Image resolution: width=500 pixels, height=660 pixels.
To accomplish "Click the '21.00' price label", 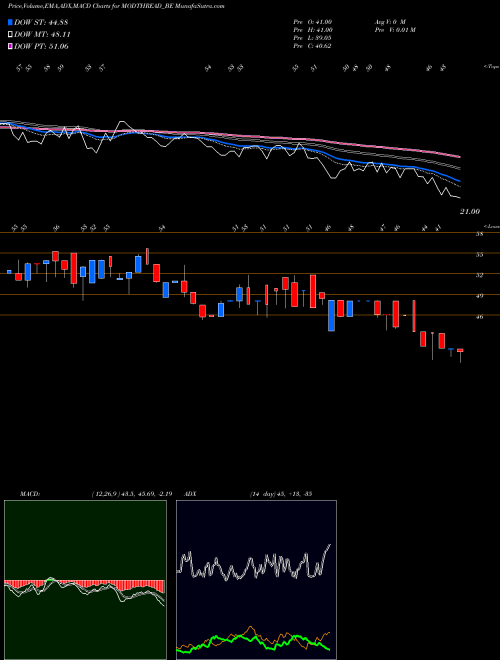I will click(470, 212).
